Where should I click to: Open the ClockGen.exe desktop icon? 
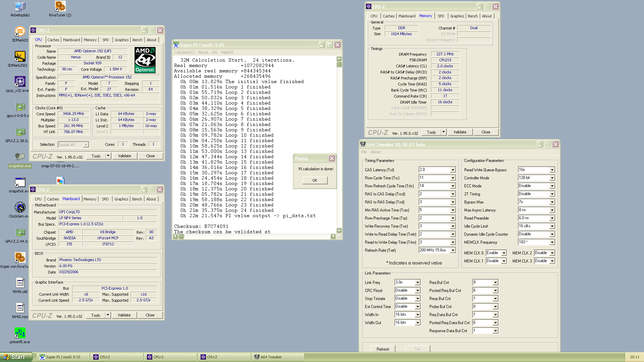tap(20, 210)
